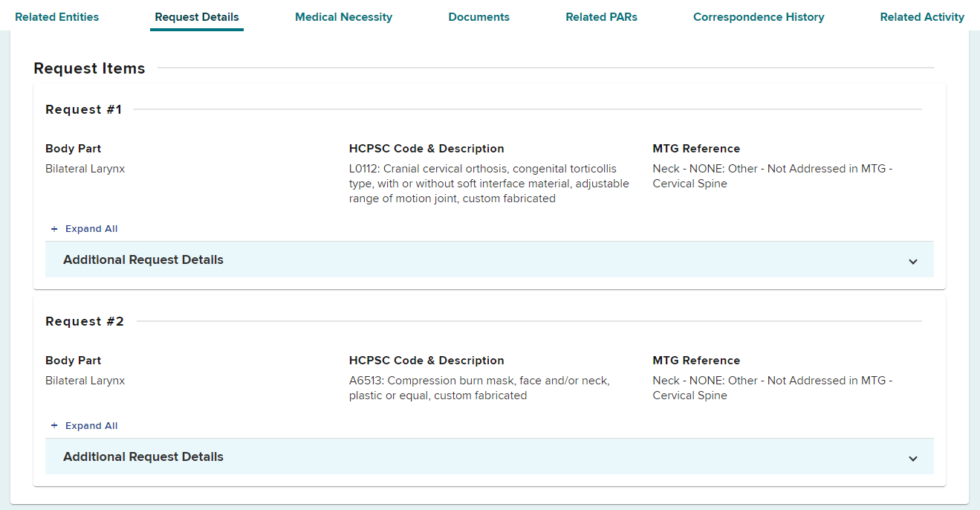Click the chevron arrow in Request #2's details bar
Screen dimensions: 980x510
pyautogui.click(x=913, y=458)
